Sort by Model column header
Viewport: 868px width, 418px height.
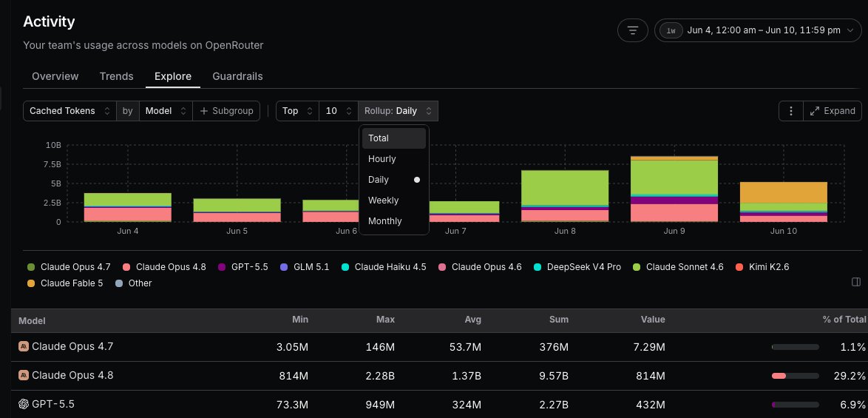[x=32, y=320]
